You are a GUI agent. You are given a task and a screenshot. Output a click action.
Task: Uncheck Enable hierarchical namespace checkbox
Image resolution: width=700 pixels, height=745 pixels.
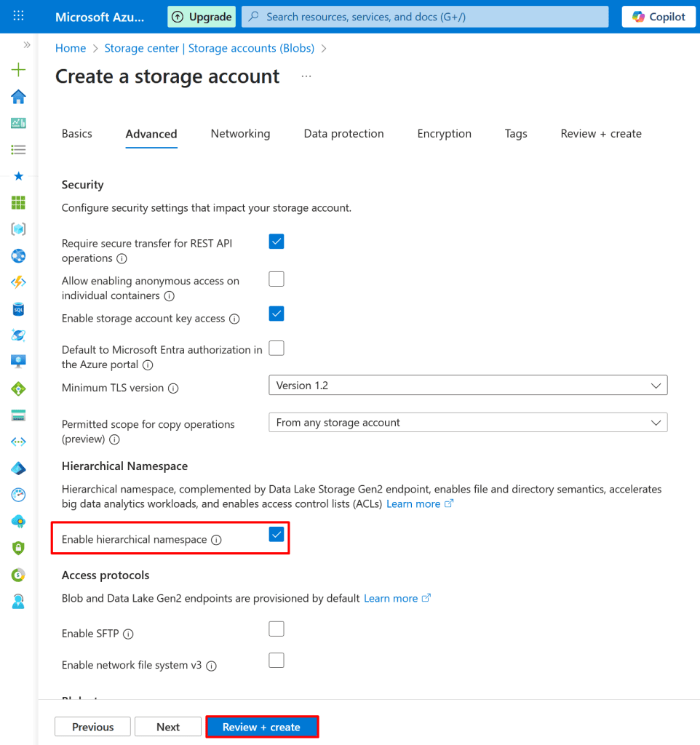[277, 535]
